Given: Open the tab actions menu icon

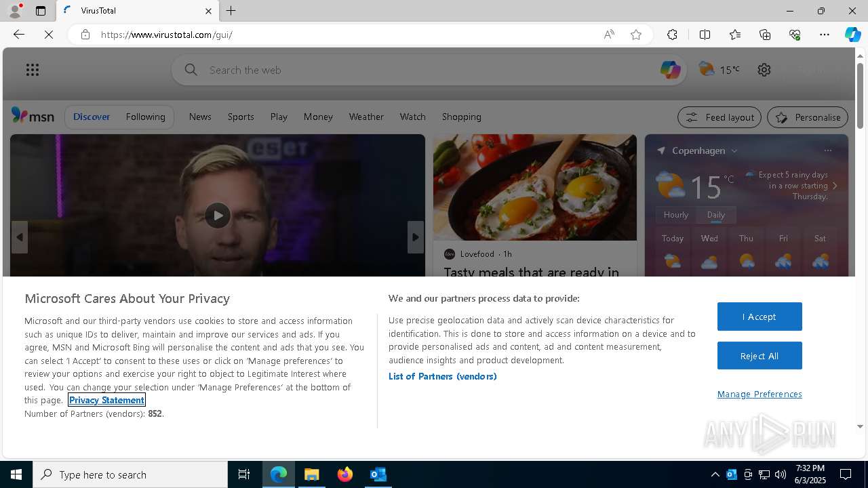Looking at the screenshot, I should 41,11.
